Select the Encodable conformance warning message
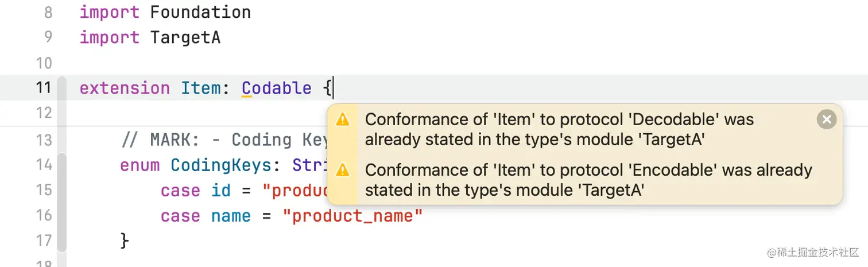Viewport: 868px width, 267px height. click(589, 180)
